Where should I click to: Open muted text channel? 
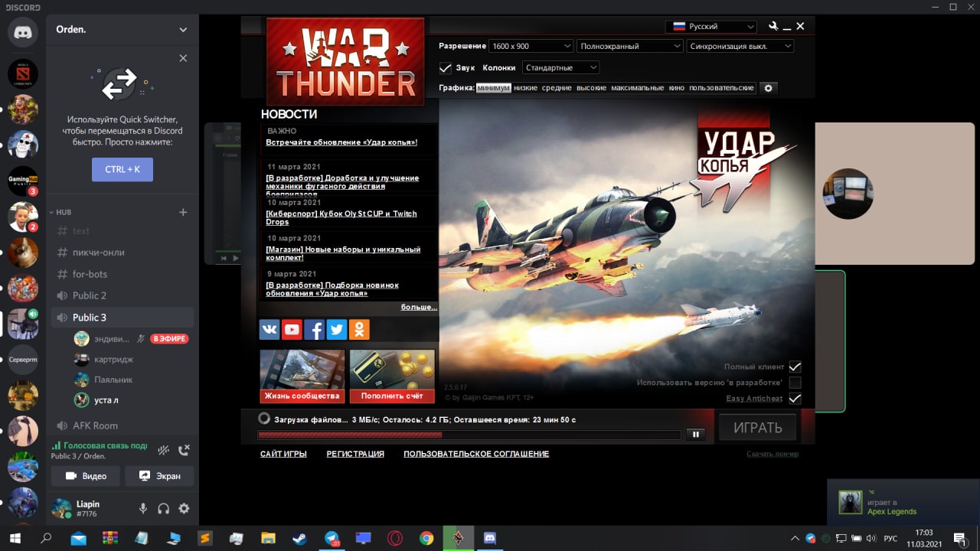[x=122, y=230]
